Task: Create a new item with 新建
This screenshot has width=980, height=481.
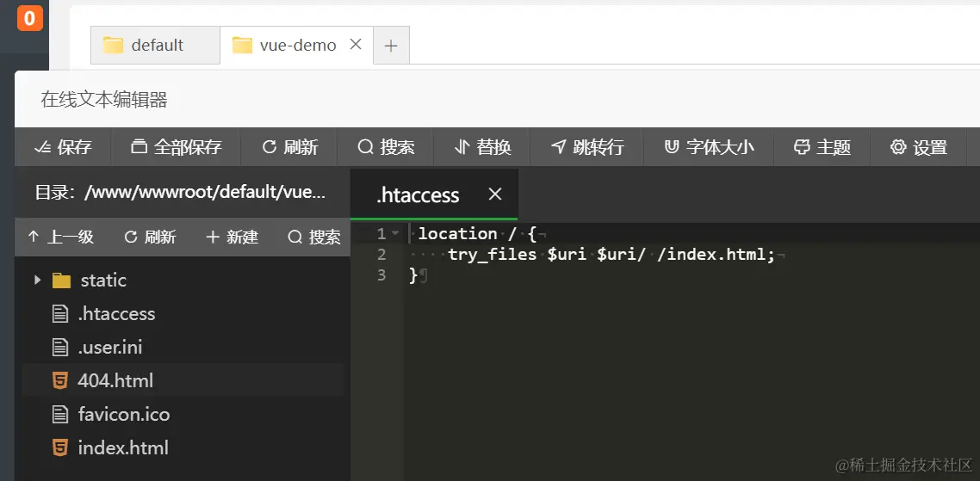Action: (232, 237)
